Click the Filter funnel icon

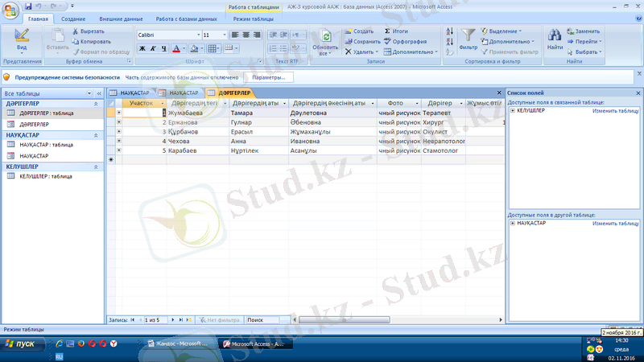point(469,37)
